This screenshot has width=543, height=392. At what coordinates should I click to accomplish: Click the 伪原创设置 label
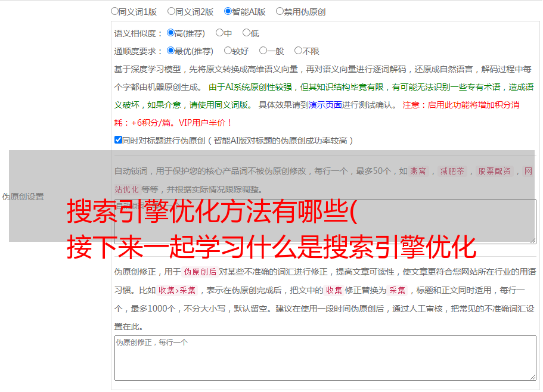[x=23, y=197]
